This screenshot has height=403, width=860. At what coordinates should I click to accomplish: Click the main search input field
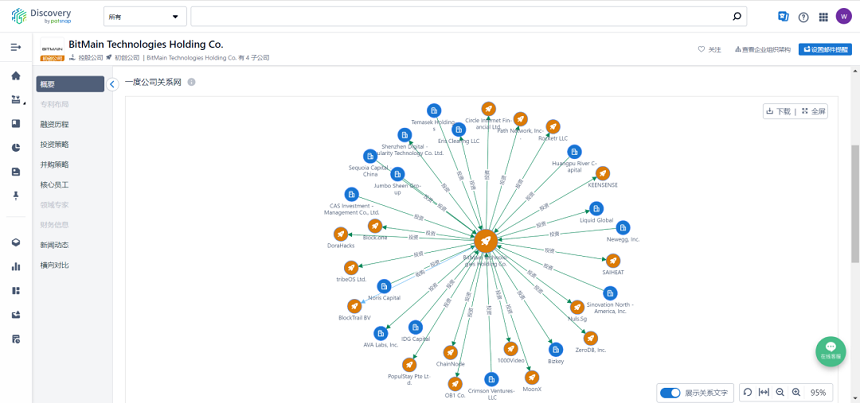460,17
